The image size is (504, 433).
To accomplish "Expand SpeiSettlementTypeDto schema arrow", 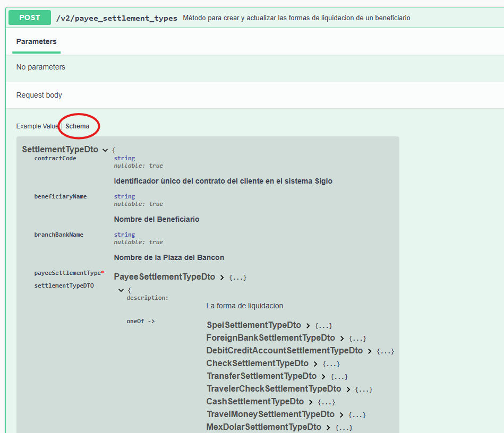I will point(308,326).
